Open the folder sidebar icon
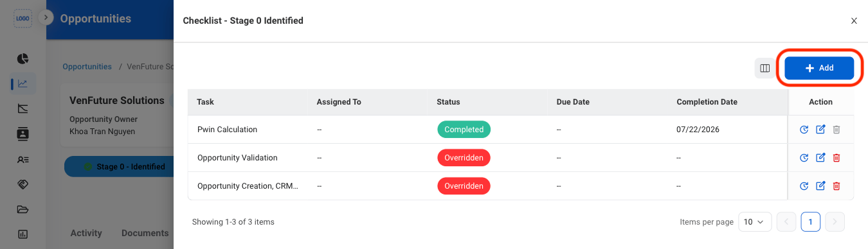This screenshot has height=249, width=868. (x=23, y=209)
